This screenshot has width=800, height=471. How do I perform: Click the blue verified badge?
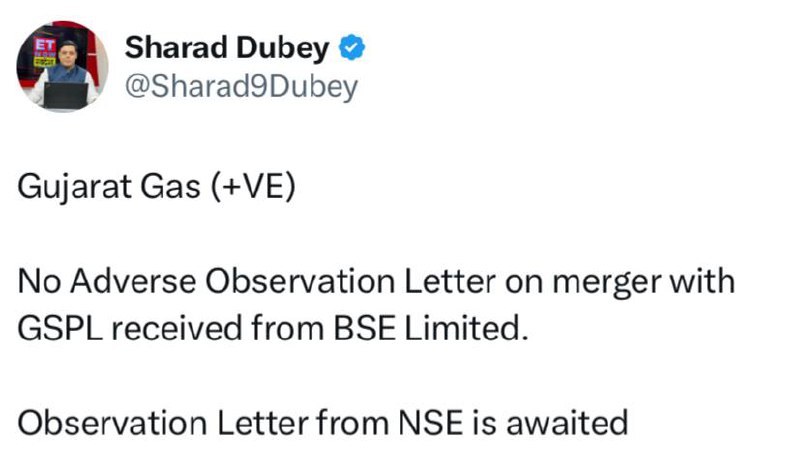point(352,48)
